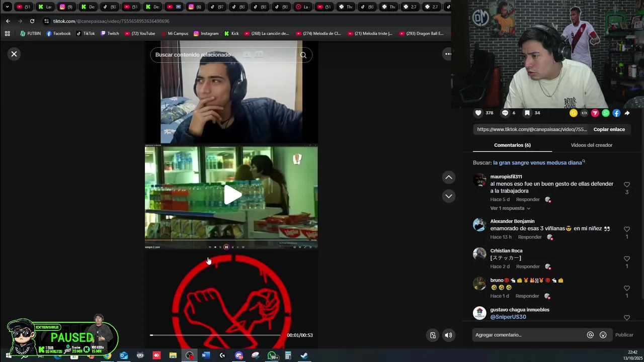Screen dimensions: 644x362
Task: Like the video with heart icon
Action: pyautogui.click(x=478, y=113)
